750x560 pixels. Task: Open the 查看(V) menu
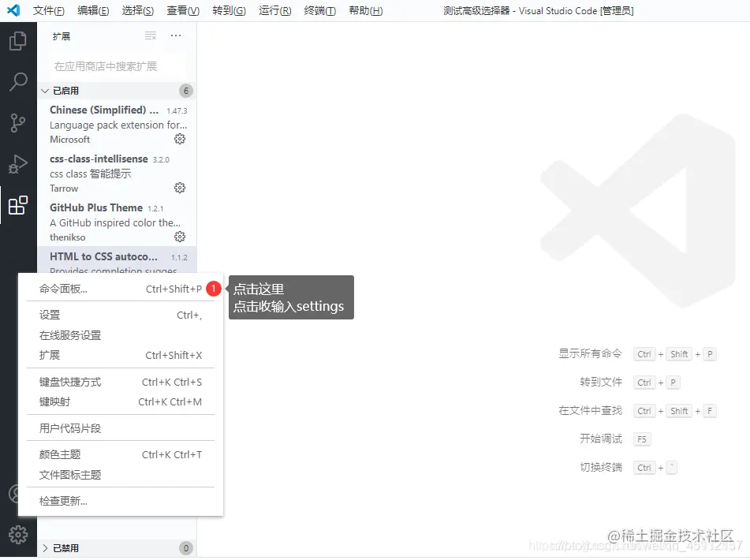[x=183, y=10]
